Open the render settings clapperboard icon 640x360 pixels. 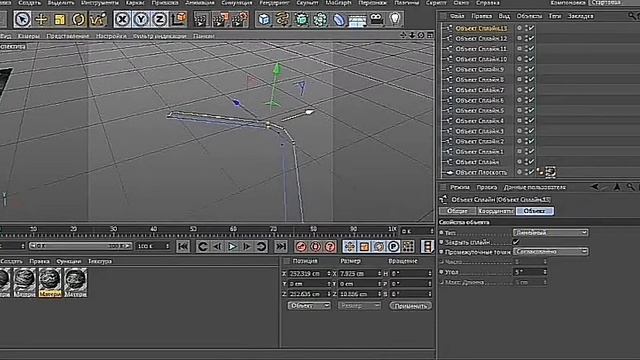[240, 19]
